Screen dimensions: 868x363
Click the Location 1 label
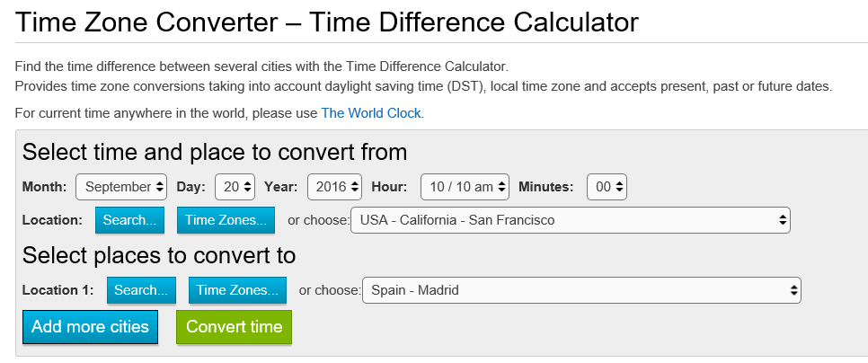[x=58, y=289]
